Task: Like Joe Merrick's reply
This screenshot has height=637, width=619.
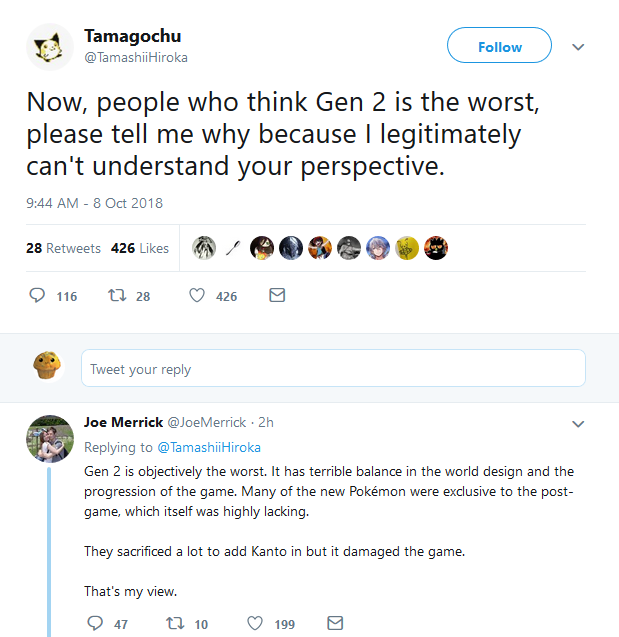Action: click(x=255, y=623)
